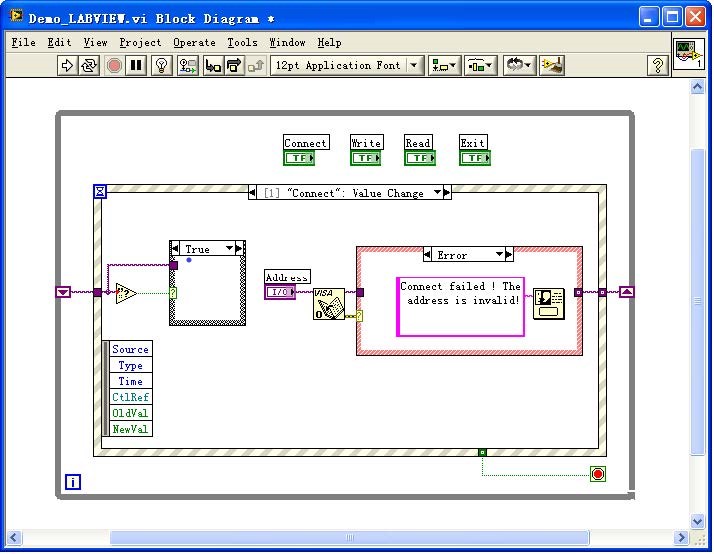Click the horizontal scrollbar left arrow
714x554 pixels.
(14, 538)
